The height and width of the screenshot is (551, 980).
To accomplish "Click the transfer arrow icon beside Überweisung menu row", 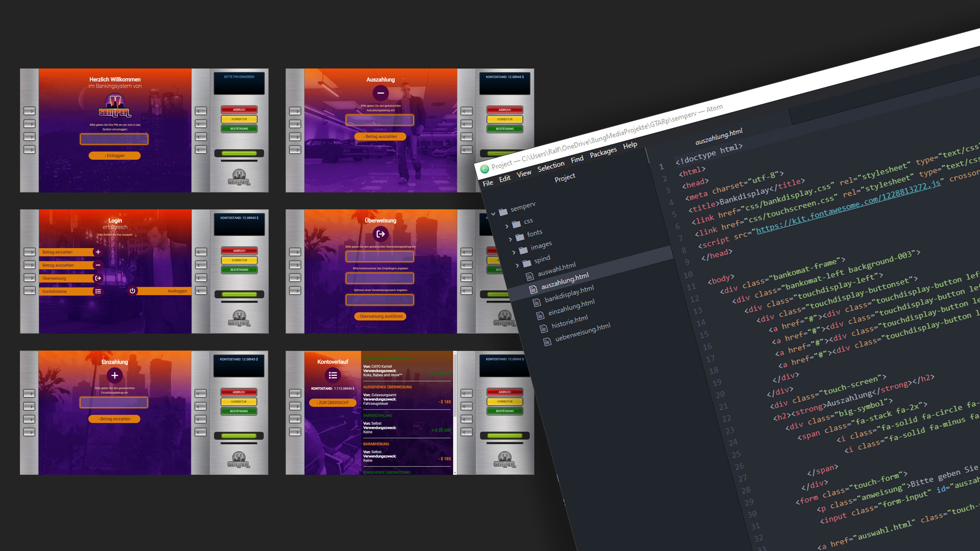I will point(98,278).
